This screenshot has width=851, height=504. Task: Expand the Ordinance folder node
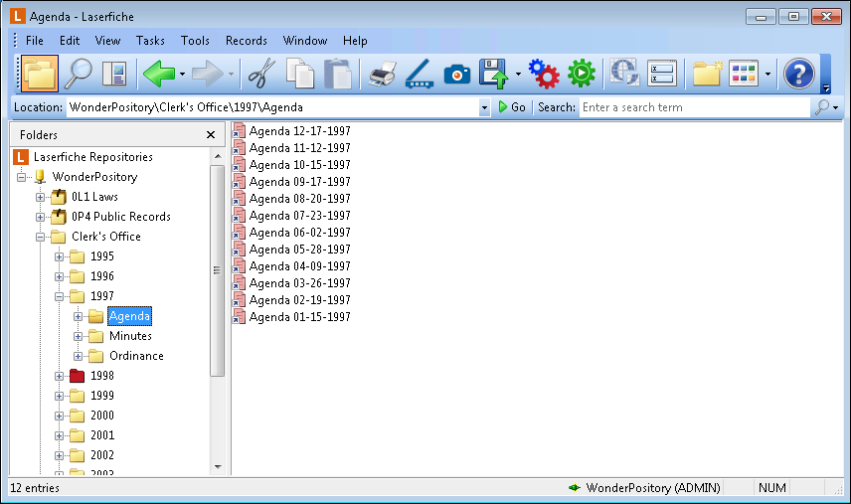point(79,357)
